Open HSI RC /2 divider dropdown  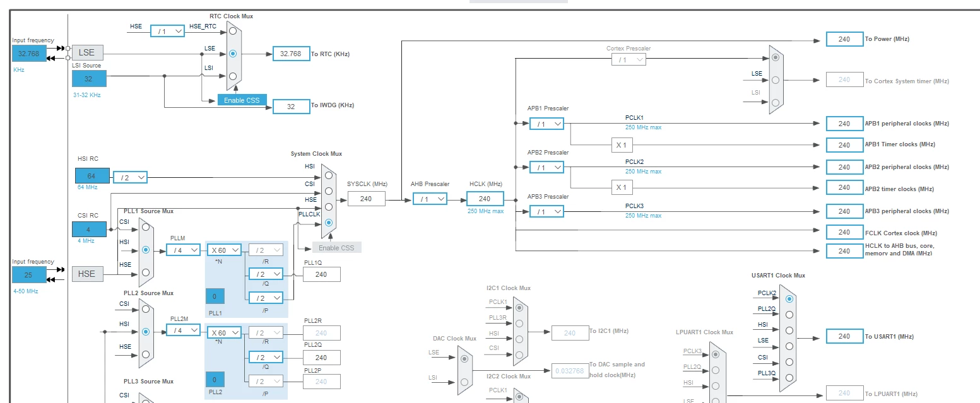[130, 178]
